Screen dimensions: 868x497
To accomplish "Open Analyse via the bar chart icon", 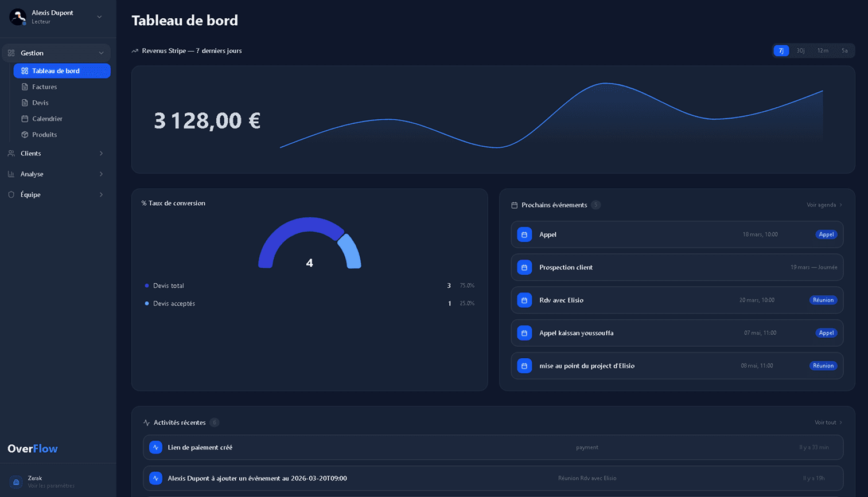I will coord(11,174).
